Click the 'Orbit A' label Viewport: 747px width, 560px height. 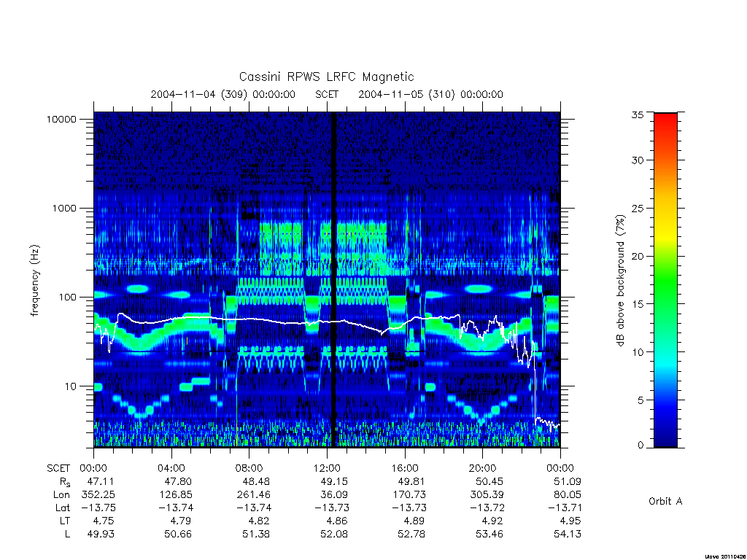coord(665,502)
